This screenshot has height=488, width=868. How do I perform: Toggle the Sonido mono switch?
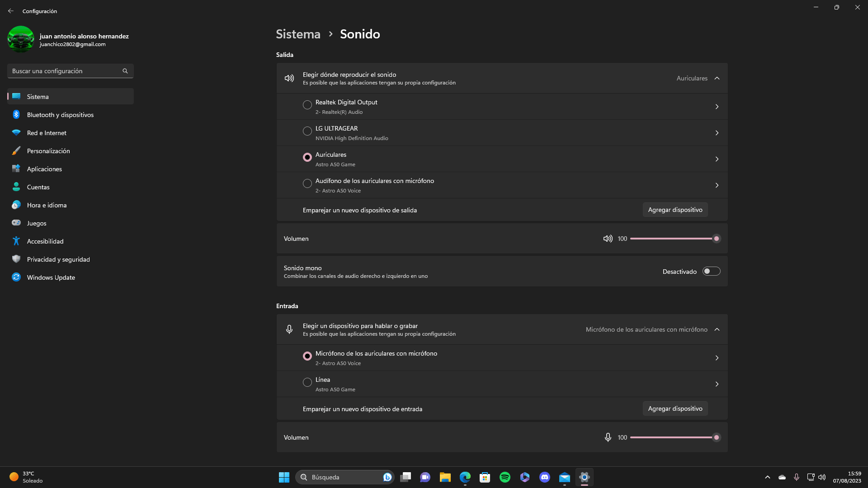(x=711, y=271)
